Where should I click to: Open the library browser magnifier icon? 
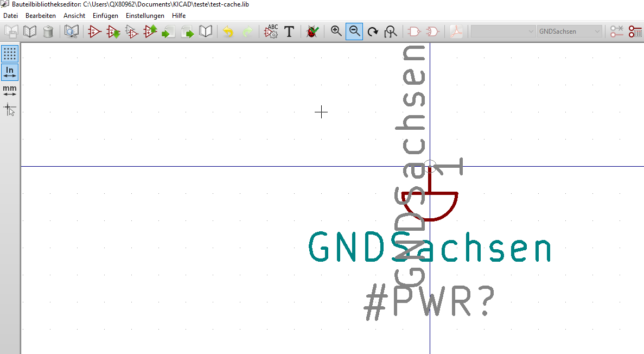[x=72, y=31]
